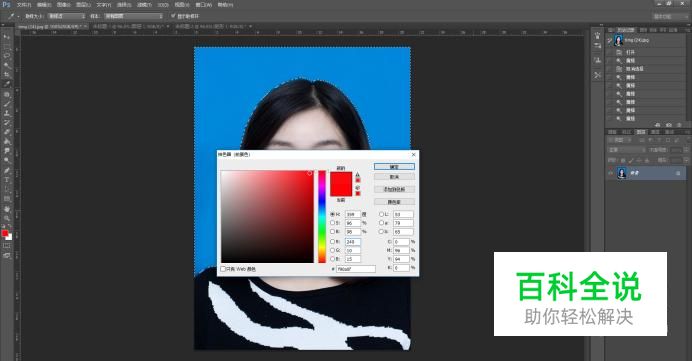
Task: Select the Path Selection tool
Action: tap(7, 189)
